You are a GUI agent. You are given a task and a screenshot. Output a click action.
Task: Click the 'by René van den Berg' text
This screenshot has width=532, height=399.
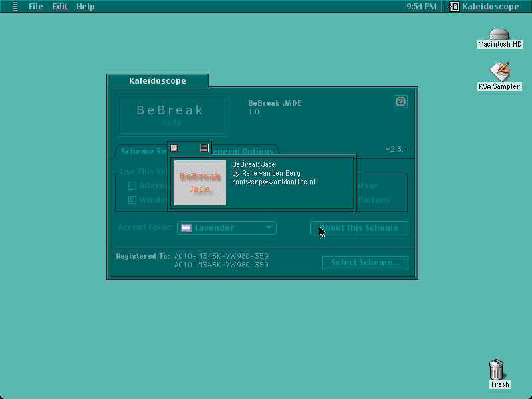(266, 173)
